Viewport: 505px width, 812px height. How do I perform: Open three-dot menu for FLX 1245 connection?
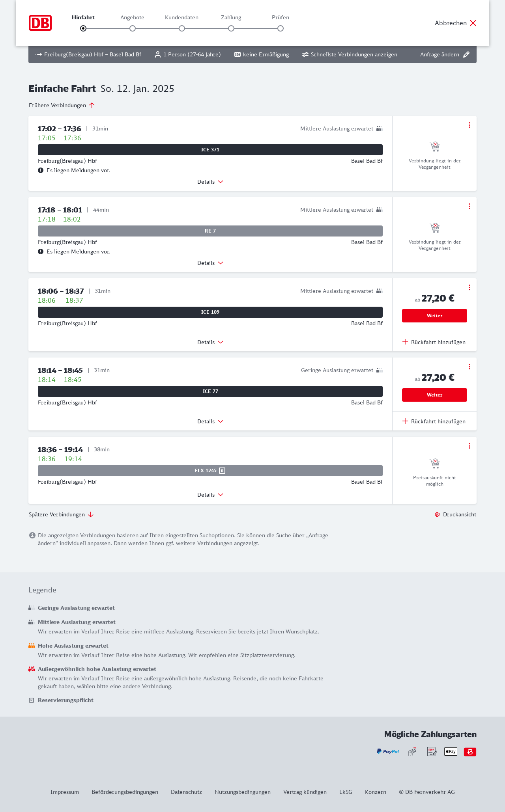click(469, 446)
